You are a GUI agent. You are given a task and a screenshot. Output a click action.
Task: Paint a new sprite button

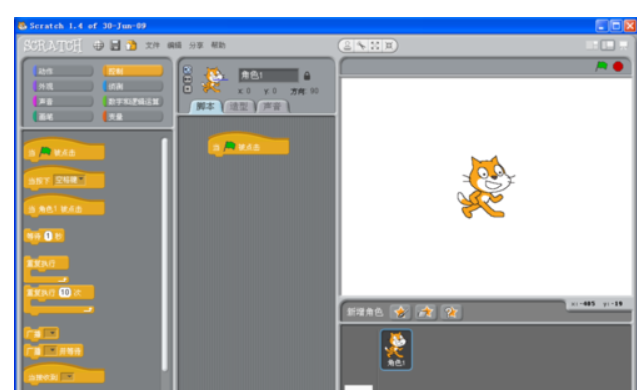[400, 312]
